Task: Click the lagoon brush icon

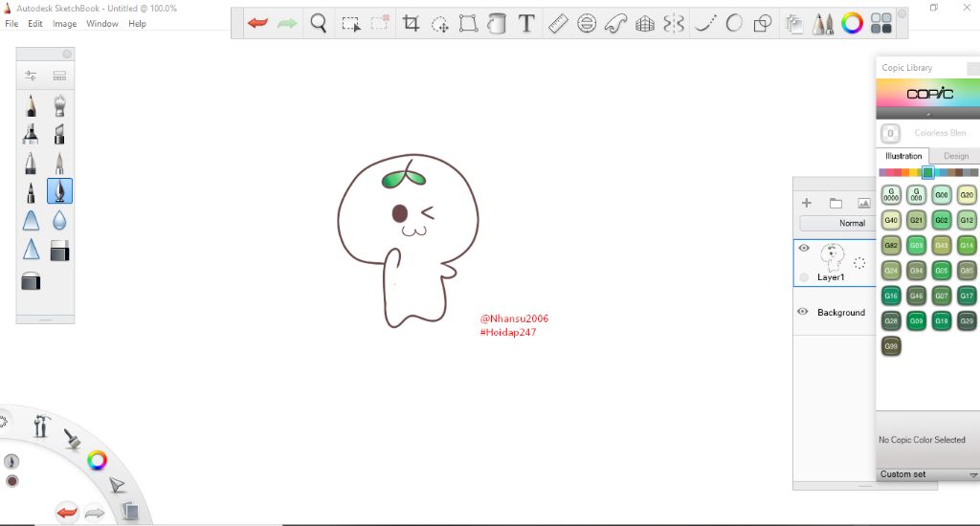Action: coord(73,438)
